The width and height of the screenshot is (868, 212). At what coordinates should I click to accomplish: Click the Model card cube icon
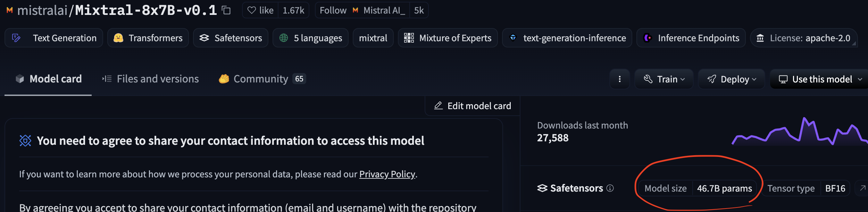coord(20,79)
